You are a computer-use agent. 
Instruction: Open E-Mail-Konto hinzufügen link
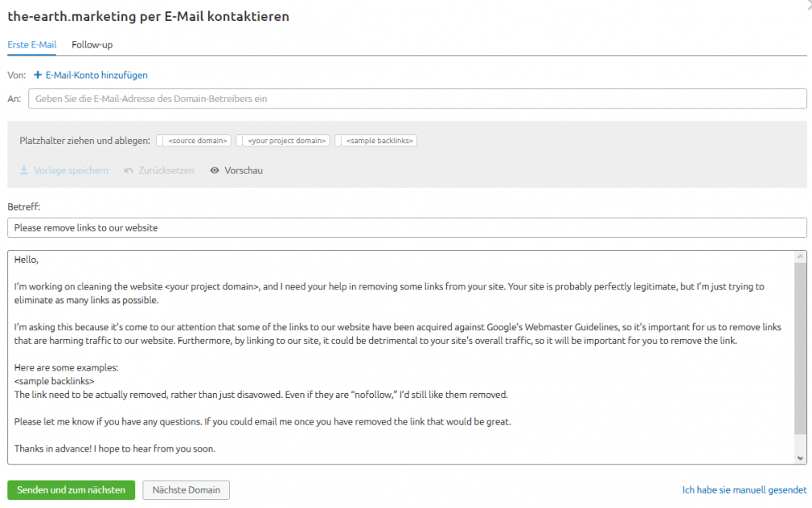(96, 75)
